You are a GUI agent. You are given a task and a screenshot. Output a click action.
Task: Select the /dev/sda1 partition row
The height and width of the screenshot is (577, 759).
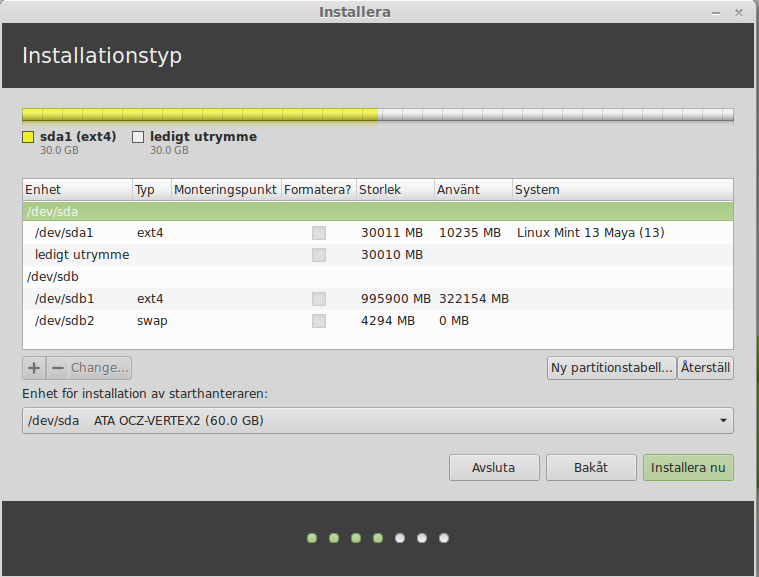(x=378, y=233)
